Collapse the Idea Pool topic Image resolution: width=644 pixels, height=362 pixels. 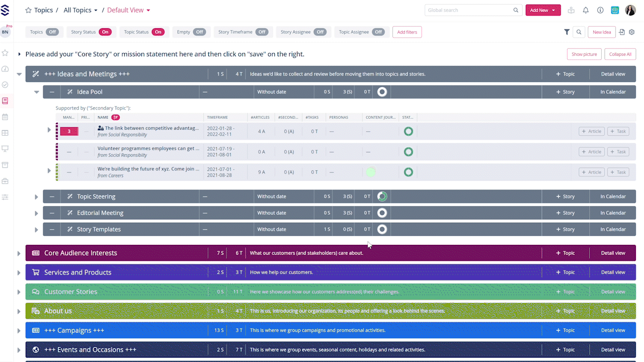pos(36,92)
